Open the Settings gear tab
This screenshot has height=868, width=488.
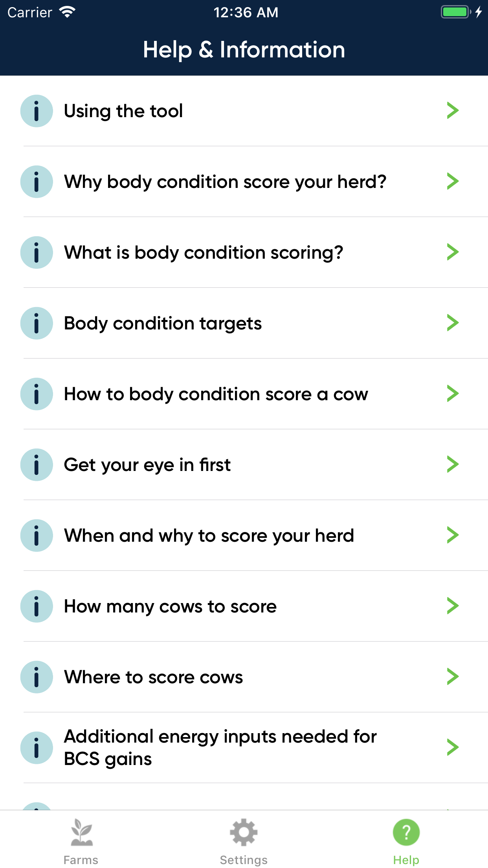pyautogui.click(x=244, y=841)
